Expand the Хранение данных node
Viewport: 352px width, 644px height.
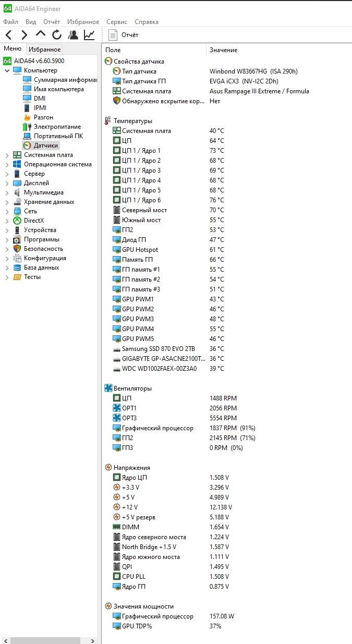point(7,202)
